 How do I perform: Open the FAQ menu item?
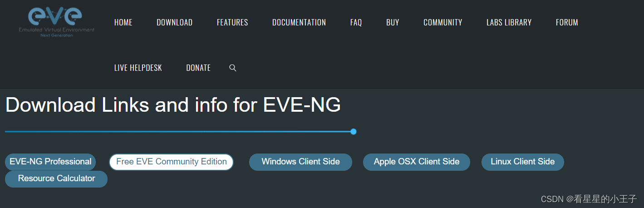(356, 22)
